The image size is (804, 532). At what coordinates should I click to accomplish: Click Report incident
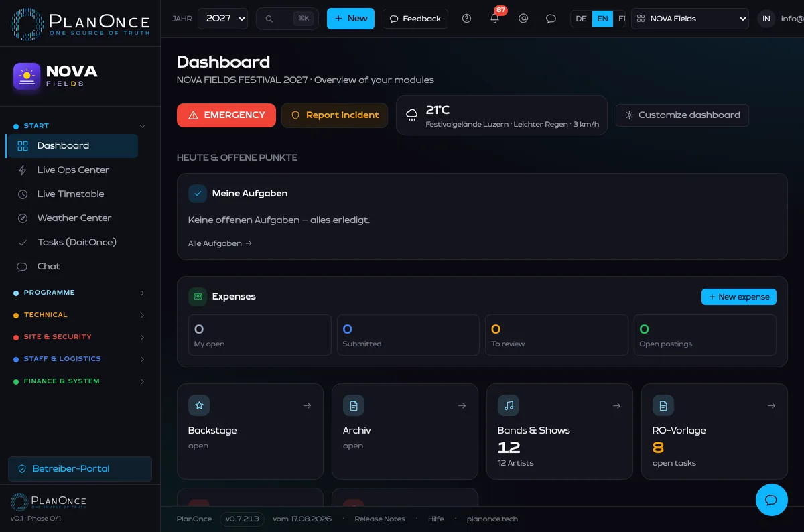click(x=334, y=115)
